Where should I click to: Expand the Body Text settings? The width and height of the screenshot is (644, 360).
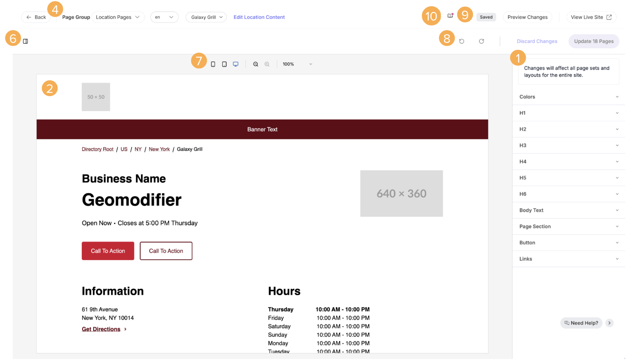click(x=569, y=210)
